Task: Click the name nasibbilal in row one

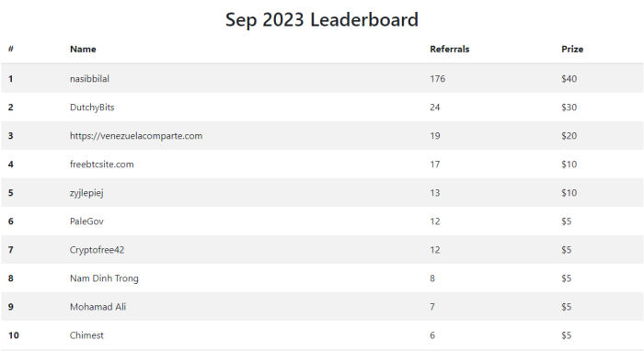Action: [x=89, y=79]
